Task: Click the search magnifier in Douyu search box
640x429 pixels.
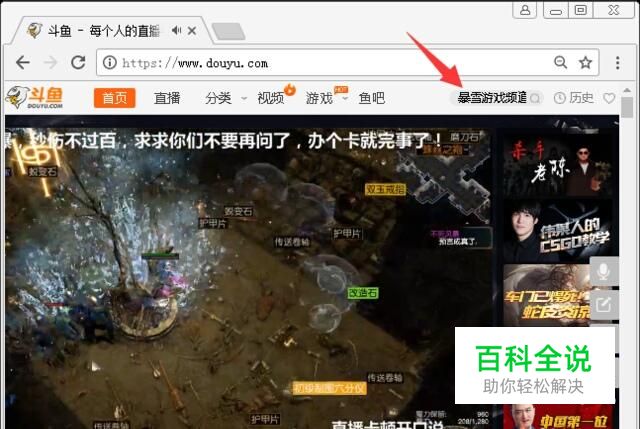Action: click(535, 98)
